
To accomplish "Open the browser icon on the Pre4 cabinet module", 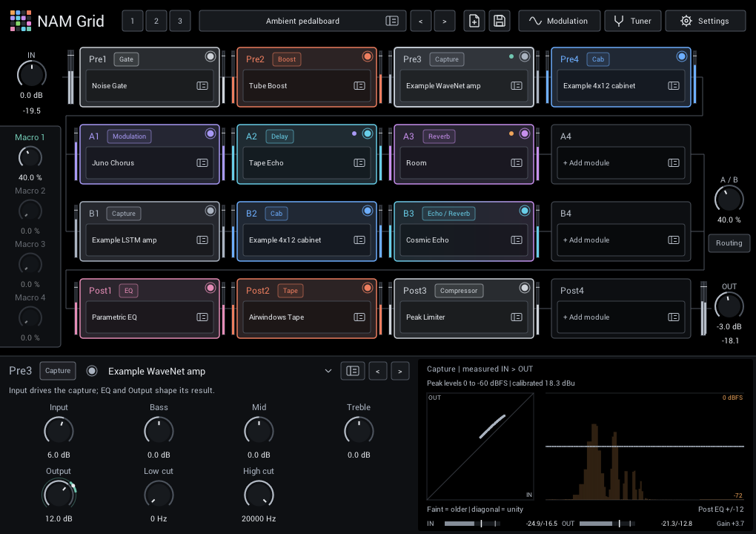I will [x=674, y=85].
